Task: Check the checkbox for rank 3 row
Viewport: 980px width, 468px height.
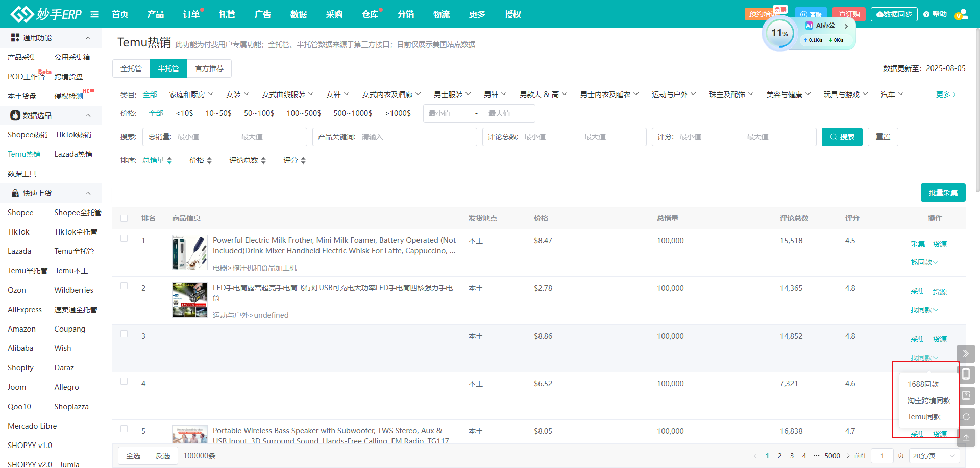Action: (x=124, y=334)
